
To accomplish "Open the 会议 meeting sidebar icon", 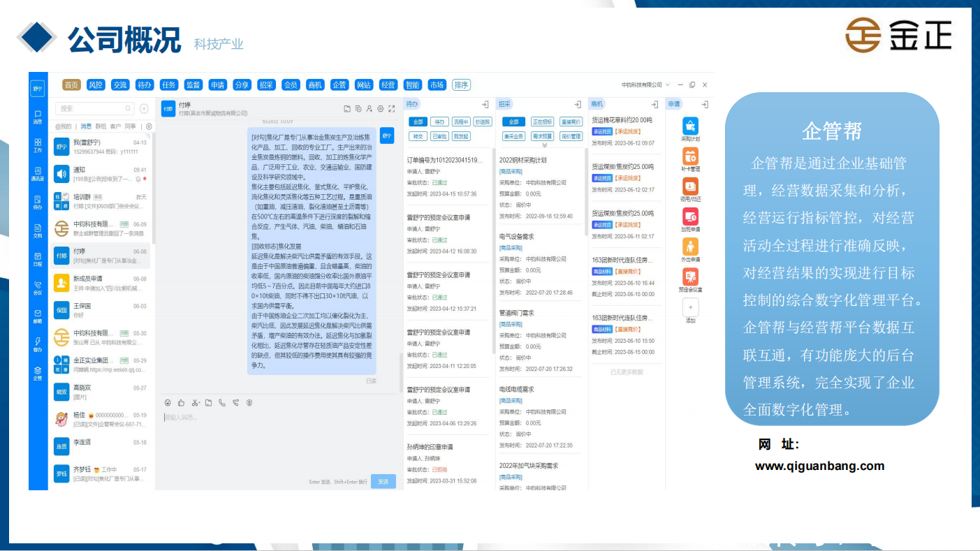I will point(38,287).
